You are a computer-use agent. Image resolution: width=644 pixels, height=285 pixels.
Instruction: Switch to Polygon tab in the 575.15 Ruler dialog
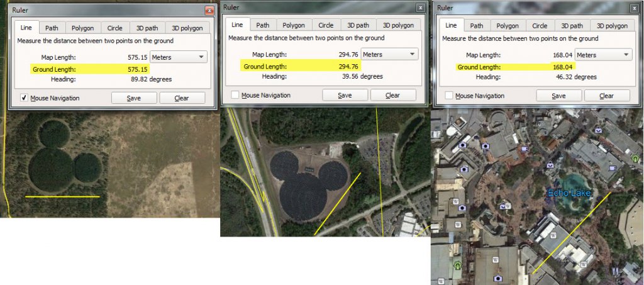click(x=82, y=28)
